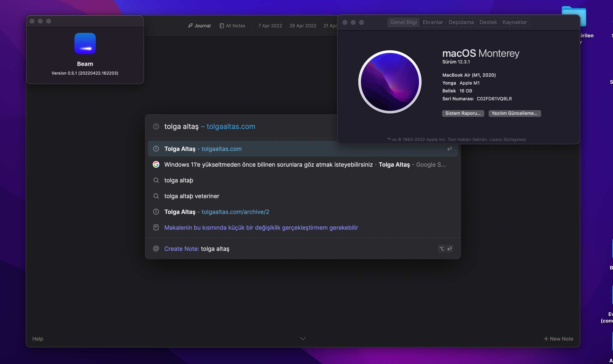Click the Beam app icon in About window

pos(85,43)
